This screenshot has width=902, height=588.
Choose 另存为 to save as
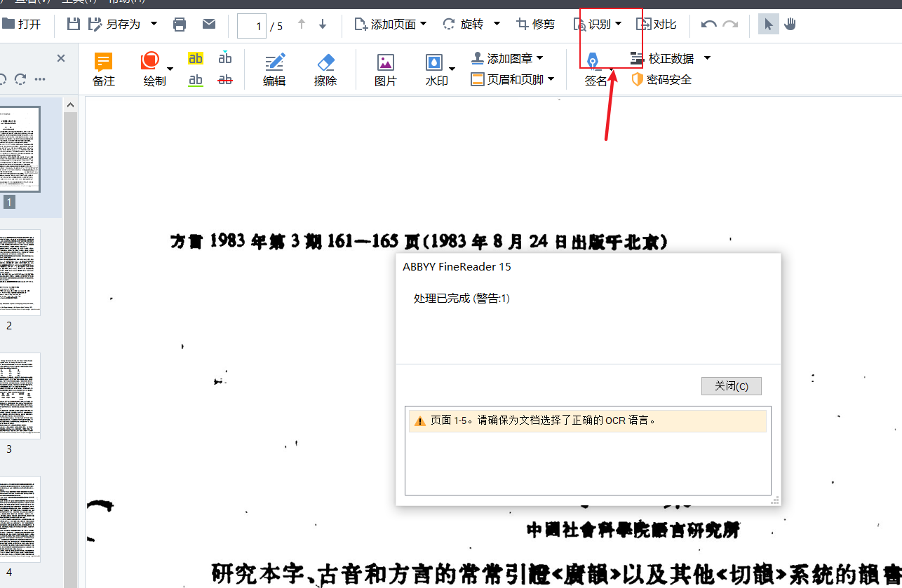(x=115, y=25)
